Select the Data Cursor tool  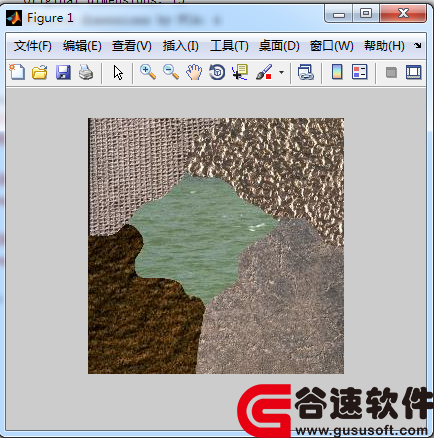tap(240, 72)
